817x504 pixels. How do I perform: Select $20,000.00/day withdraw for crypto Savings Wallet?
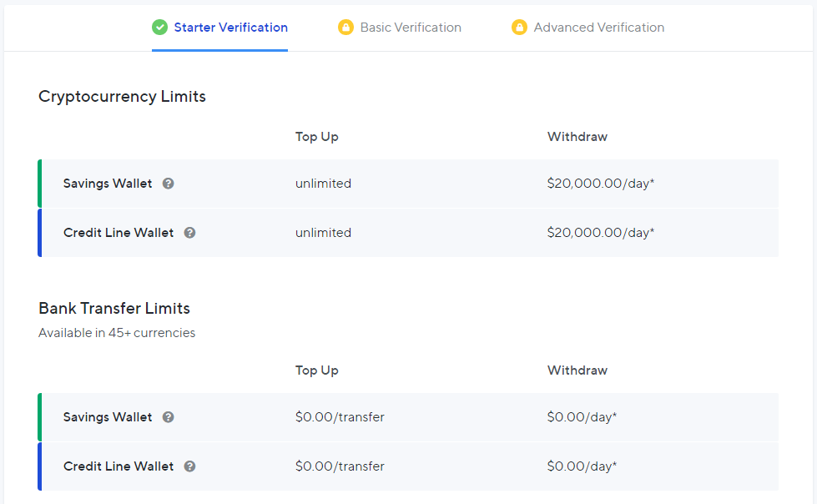coord(600,184)
